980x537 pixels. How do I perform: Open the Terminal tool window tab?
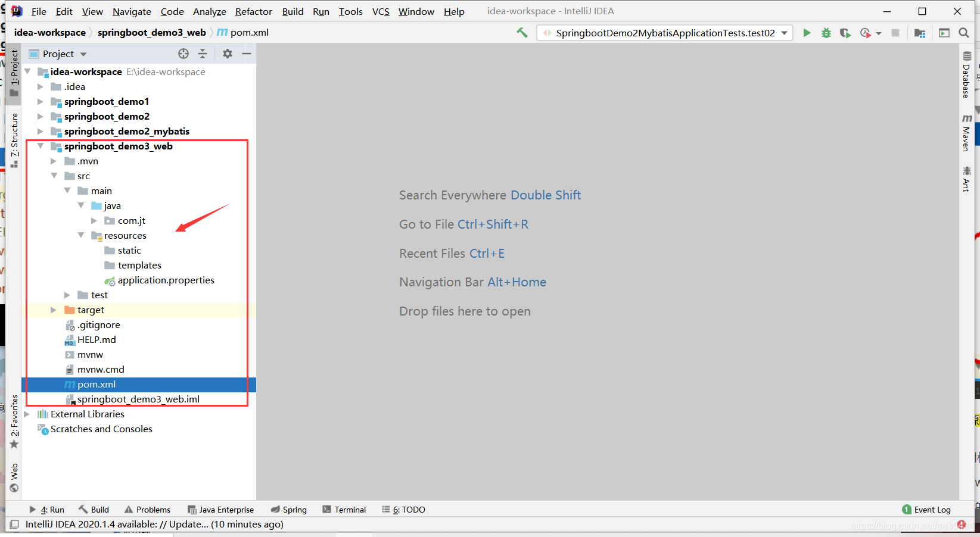point(344,510)
